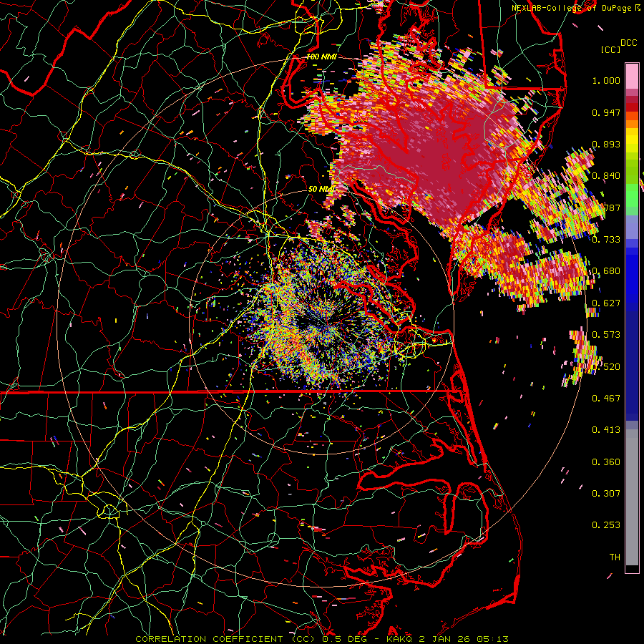Screen dimensions: 644x644
Task: Click the 0.627 legend value
Action: (x=606, y=303)
